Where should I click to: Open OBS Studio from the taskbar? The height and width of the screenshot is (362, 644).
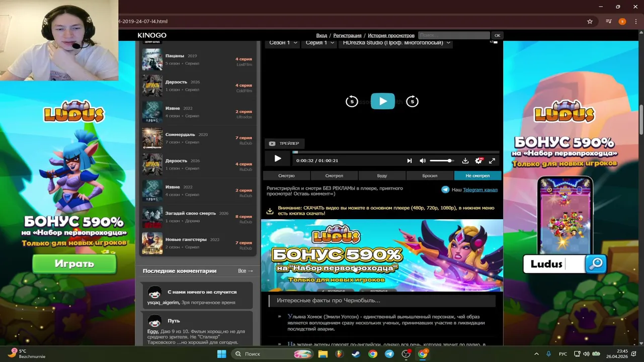pos(406,354)
